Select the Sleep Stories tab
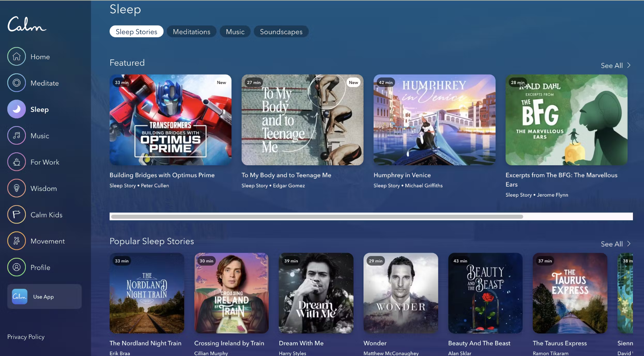 136,32
